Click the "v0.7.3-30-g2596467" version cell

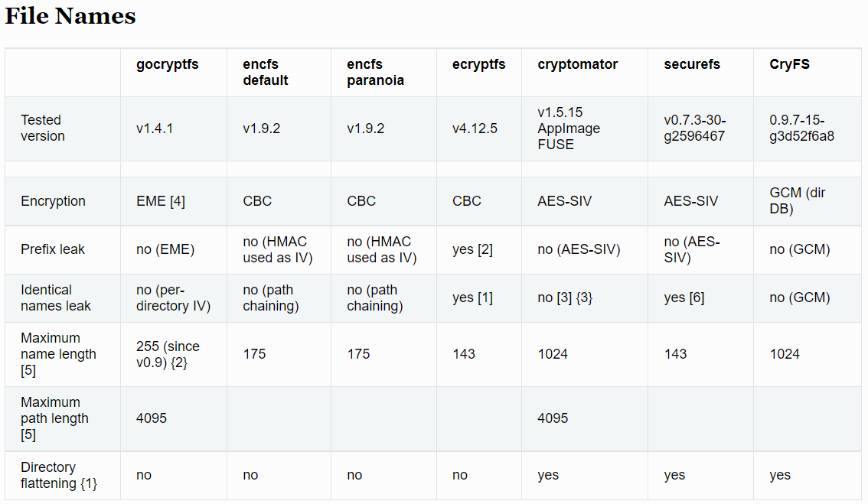[x=695, y=128]
